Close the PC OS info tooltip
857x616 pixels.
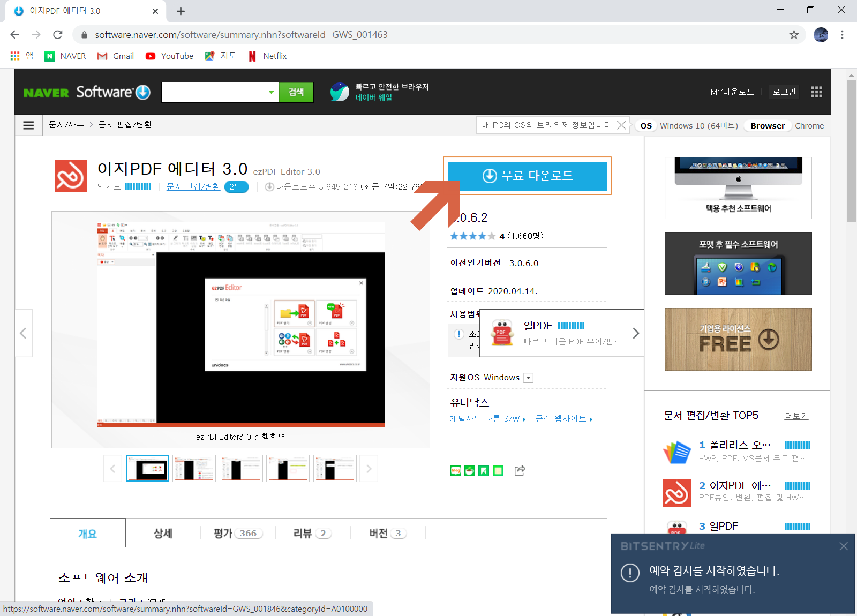tap(621, 125)
